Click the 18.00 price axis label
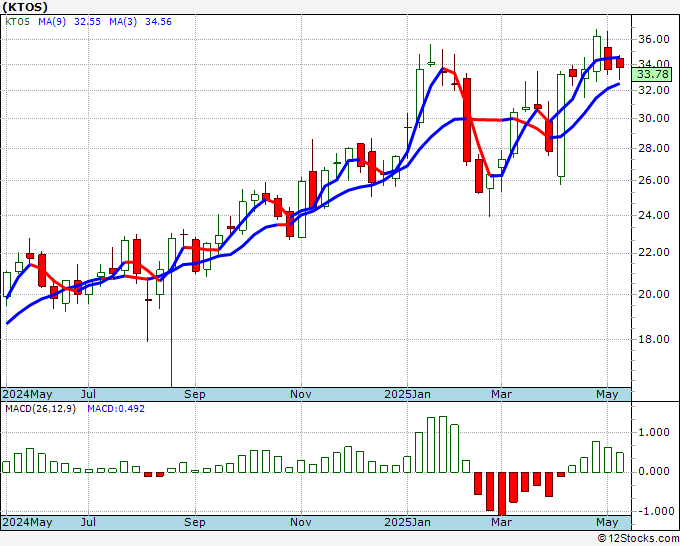This screenshot has width=680, height=546. 653,339
